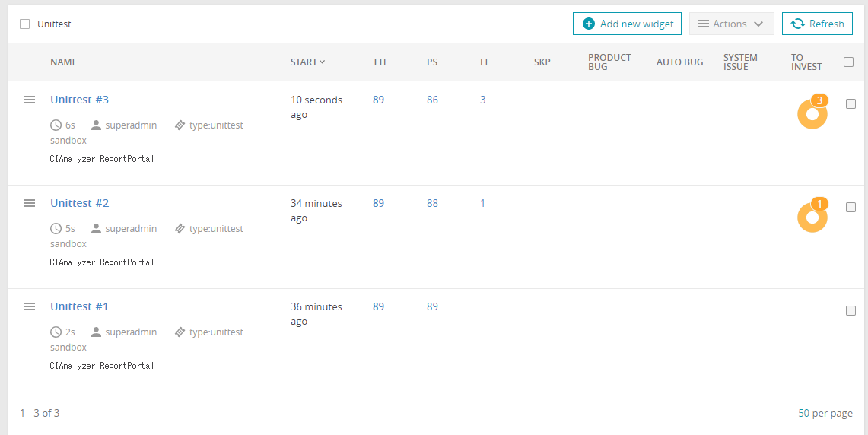
Task: Click the tag icon on Unittest #3
Action: (180, 125)
